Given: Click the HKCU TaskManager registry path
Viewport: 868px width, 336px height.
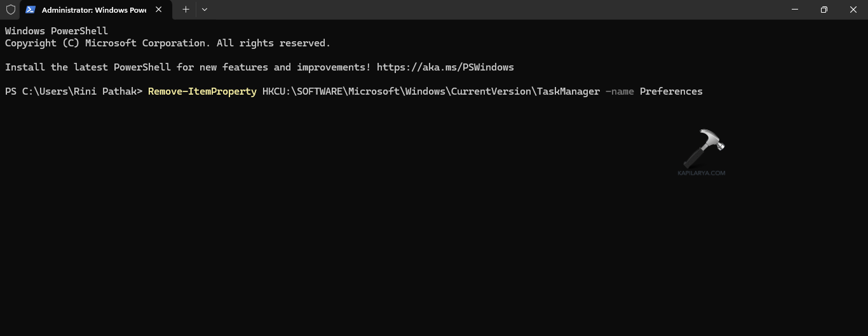Looking at the screenshot, I should [x=431, y=91].
